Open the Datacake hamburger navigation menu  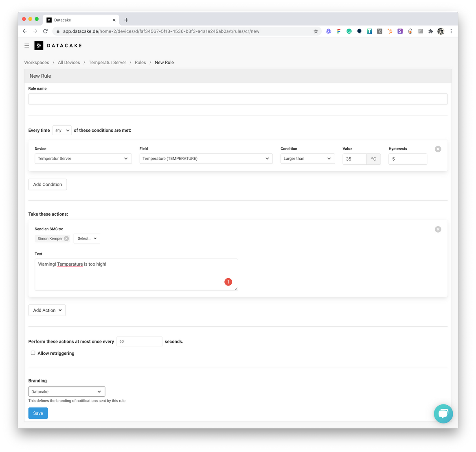click(26, 46)
